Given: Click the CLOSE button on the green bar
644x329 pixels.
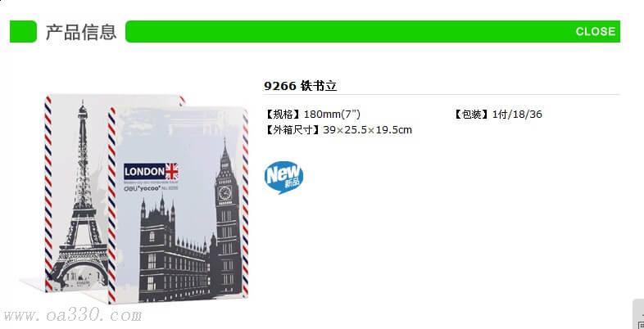Looking at the screenshot, I should pos(595,32).
